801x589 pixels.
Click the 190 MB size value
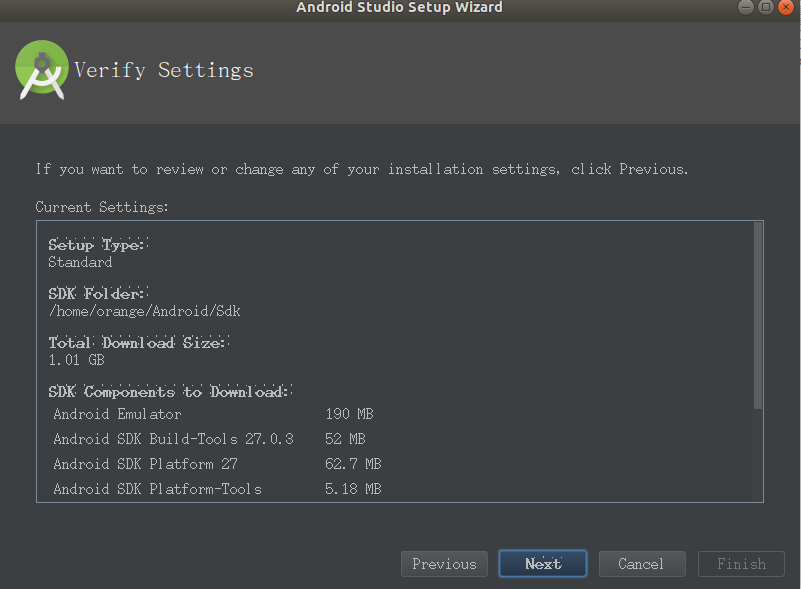click(x=349, y=414)
